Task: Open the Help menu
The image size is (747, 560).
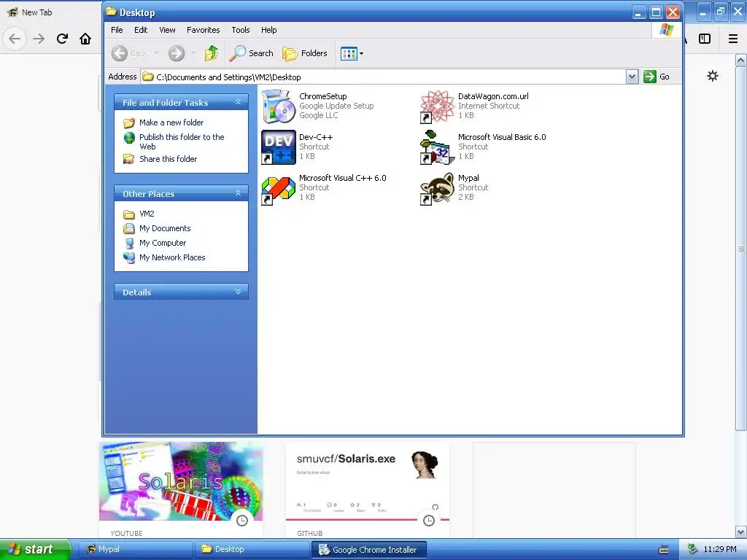Action: (268, 30)
